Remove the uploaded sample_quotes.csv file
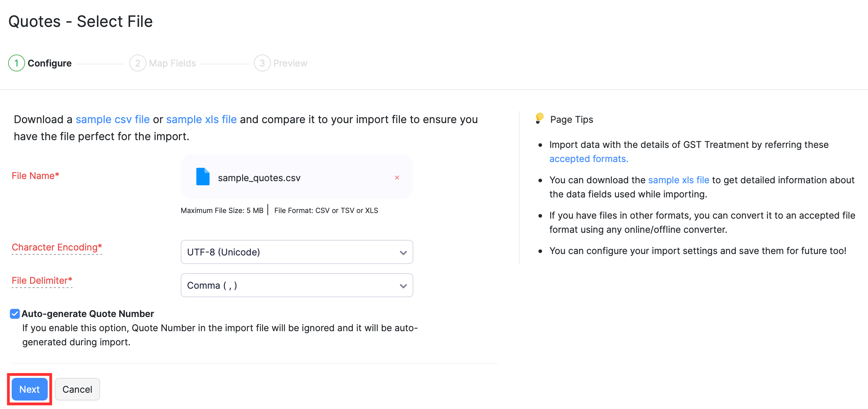 pyautogui.click(x=397, y=178)
